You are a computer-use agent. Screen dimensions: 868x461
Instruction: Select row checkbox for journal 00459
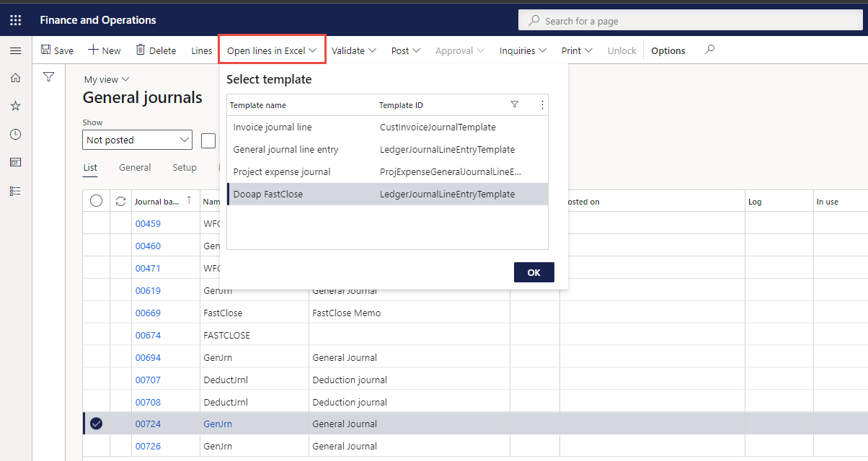click(x=96, y=223)
